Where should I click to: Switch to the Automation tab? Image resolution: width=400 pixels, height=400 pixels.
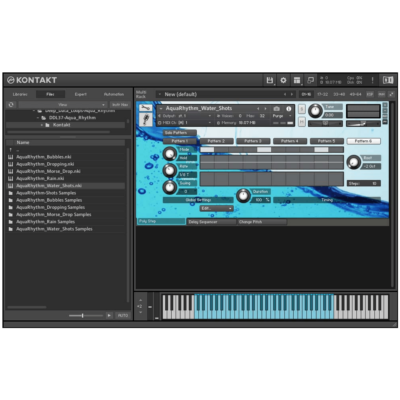pyautogui.click(x=114, y=94)
